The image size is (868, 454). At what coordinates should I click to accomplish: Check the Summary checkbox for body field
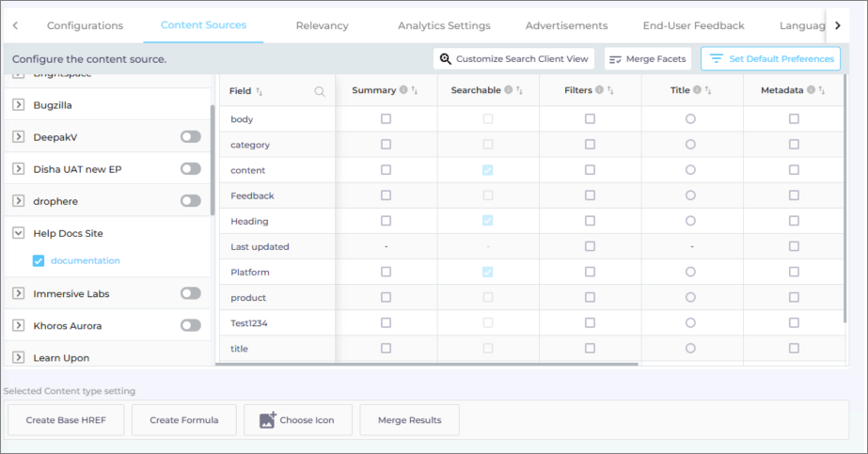pos(386,119)
